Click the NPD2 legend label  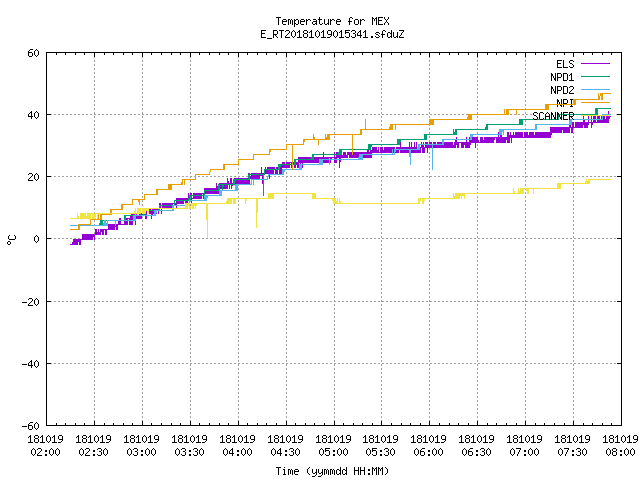pos(562,90)
